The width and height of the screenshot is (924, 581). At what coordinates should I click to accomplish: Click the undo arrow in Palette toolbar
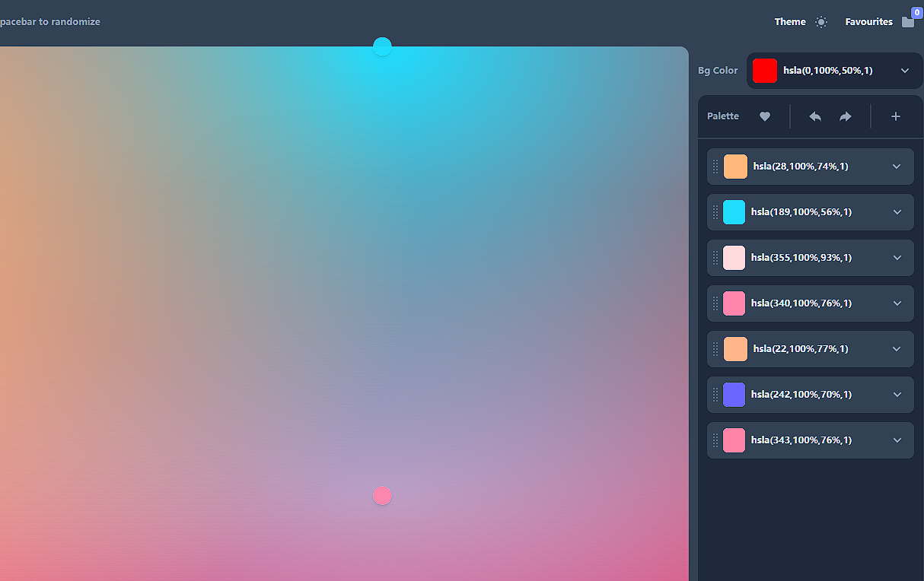(x=815, y=116)
